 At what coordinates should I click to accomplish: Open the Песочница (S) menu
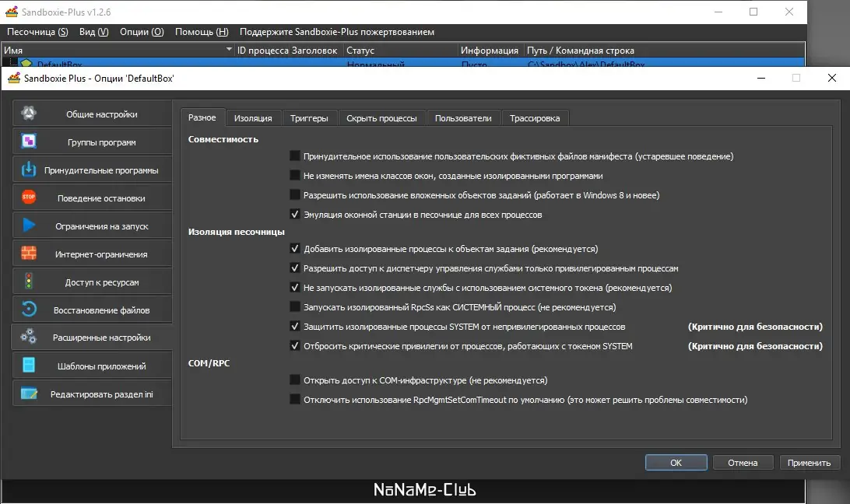37,32
